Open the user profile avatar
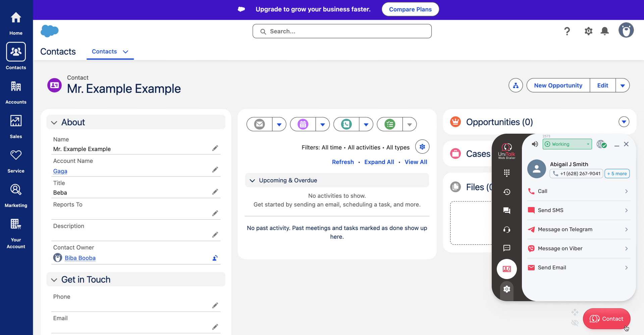The image size is (644, 335). pyautogui.click(x=626, y=30)
